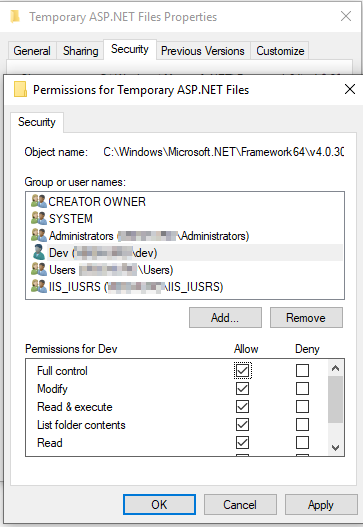This screenshot has height=527, width=363.
Task: Click the Read permission label
Action: point(50,443)
